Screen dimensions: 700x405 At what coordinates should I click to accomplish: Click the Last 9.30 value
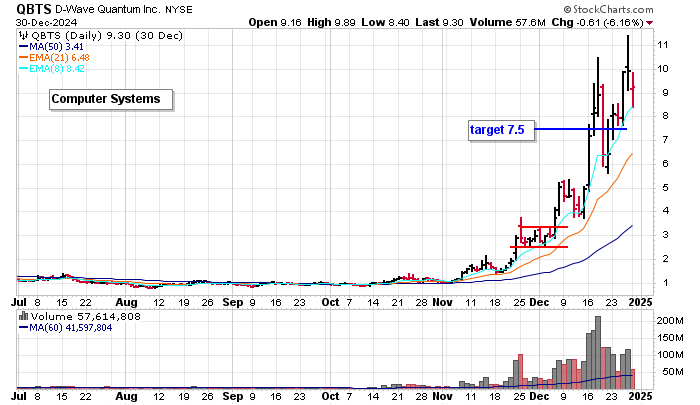(439, 22)
